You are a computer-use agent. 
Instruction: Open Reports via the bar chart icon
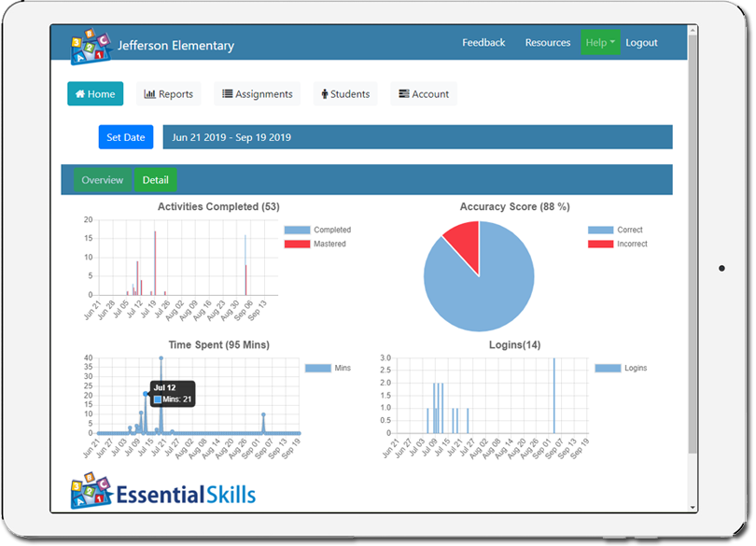(x=149, y=93)
